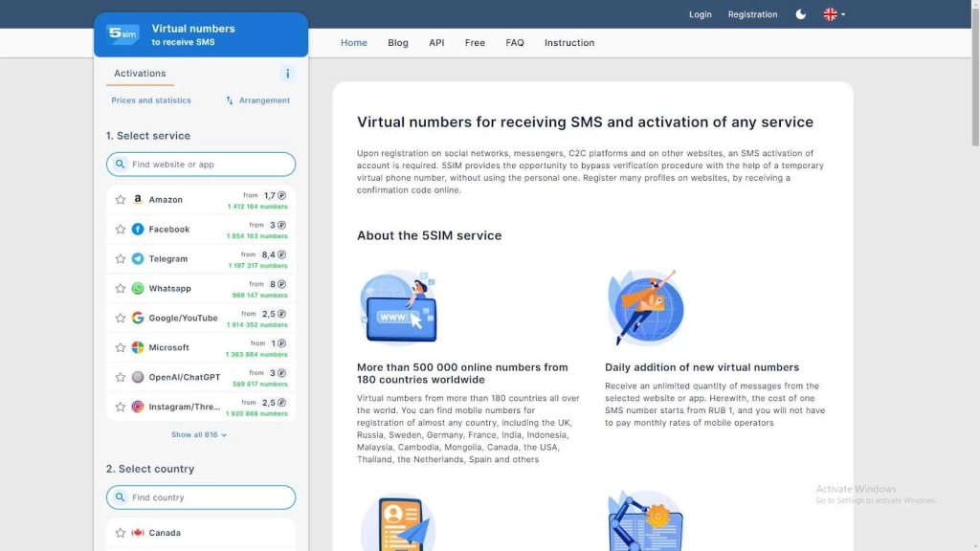This screenshot has width=980, height=551.
Task: Expand the Show all 816 services list
Action: click(x=199, y=435)
